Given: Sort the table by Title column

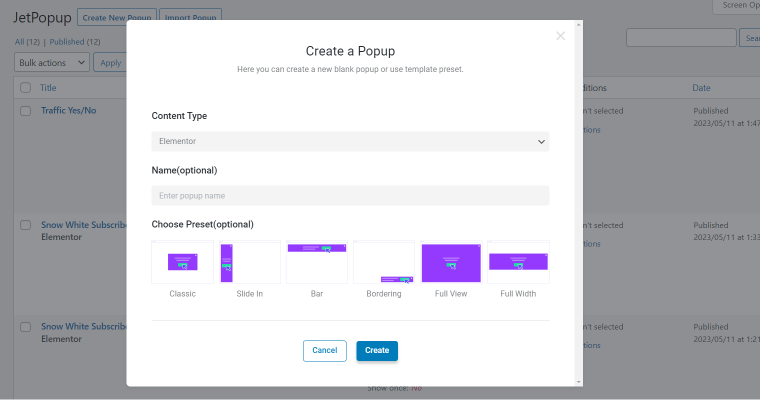Looking at the screenshot, I should tap(48, 88).
